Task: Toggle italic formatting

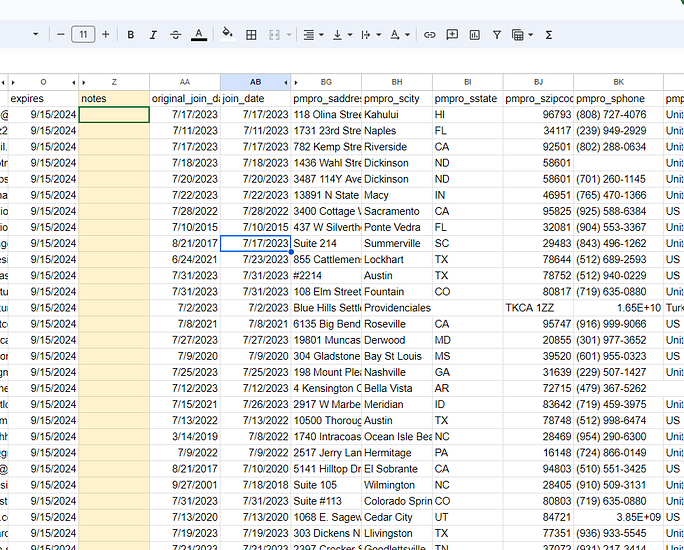Action: point(153,35)
